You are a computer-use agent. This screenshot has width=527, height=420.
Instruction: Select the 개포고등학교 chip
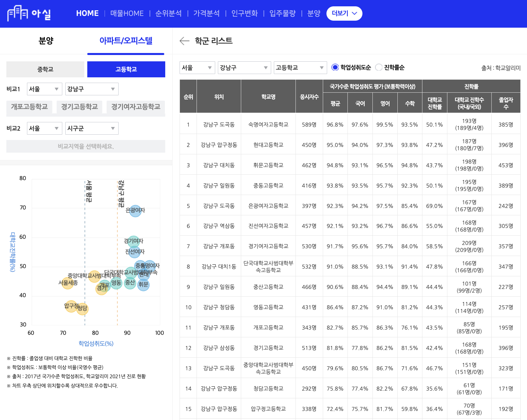click(x=29, y=107)
